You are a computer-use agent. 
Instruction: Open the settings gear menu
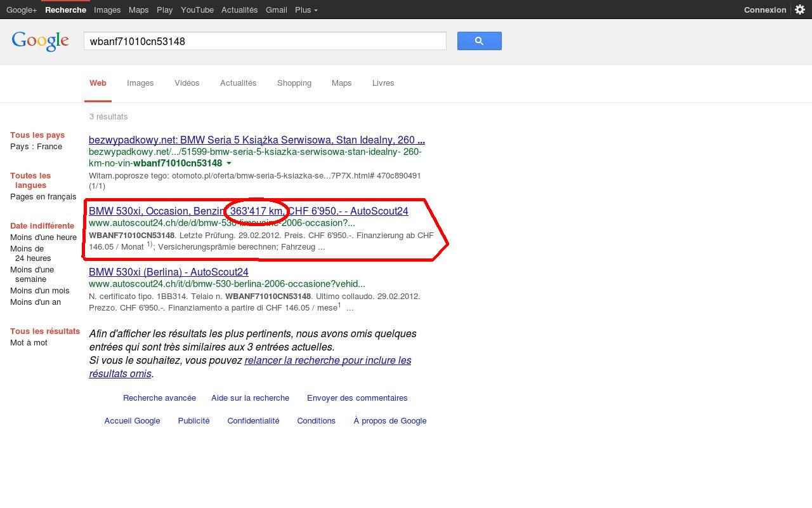(800, 10)
